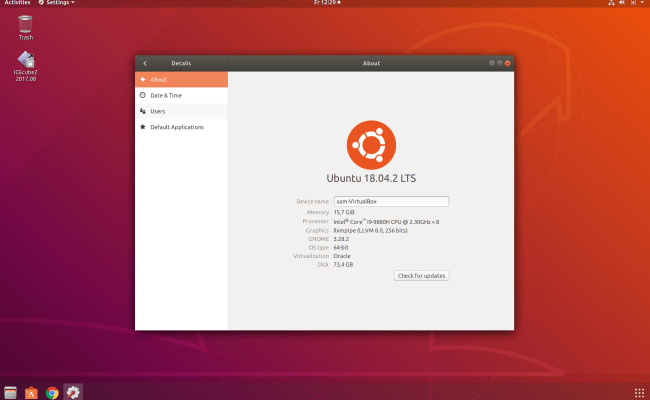Select the About sidebar item
Screen dimensions: 650x400
[x=182, y=79]
